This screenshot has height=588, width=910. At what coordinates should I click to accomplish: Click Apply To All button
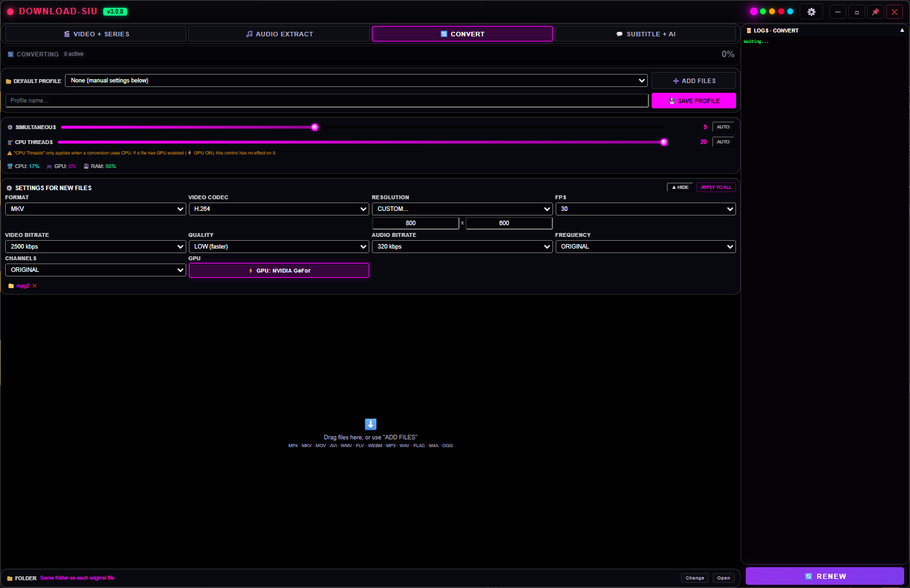pos(716,187)
